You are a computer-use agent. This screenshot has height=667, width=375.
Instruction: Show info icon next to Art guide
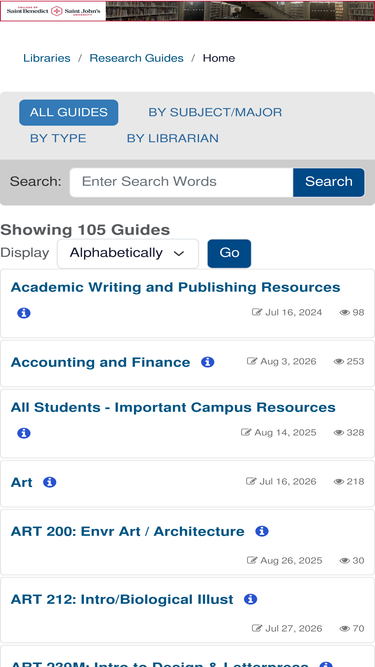click(x=50, y=482)
